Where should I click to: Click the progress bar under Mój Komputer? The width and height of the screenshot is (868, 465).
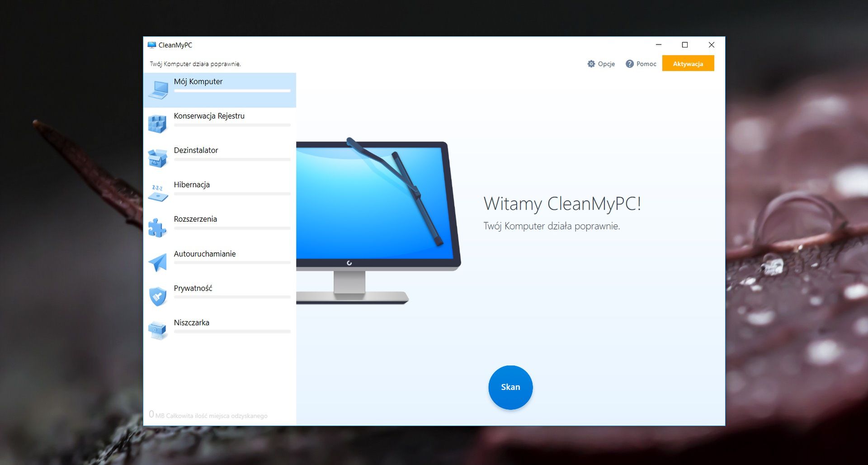(232, 91)
